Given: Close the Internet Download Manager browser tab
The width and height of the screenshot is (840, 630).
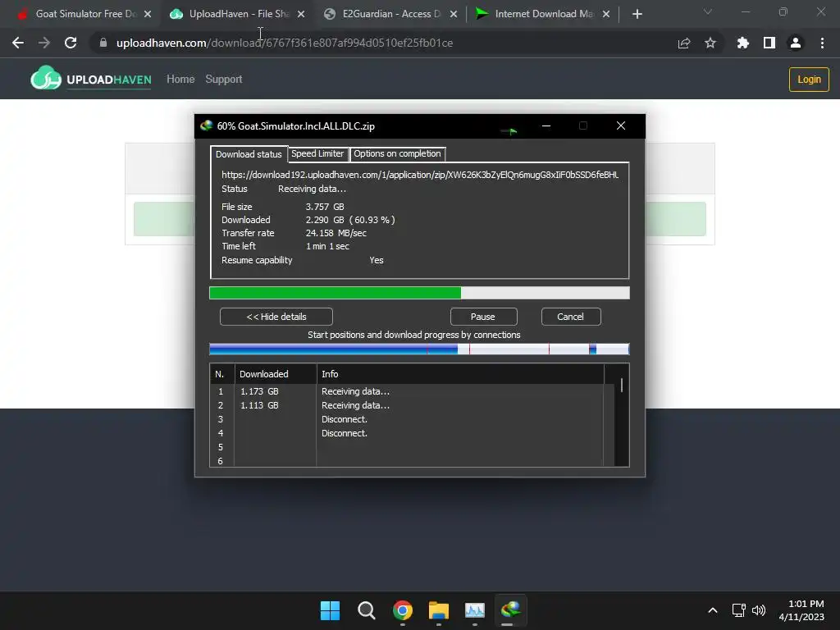Looking at the screenshot, I should 606,14.
